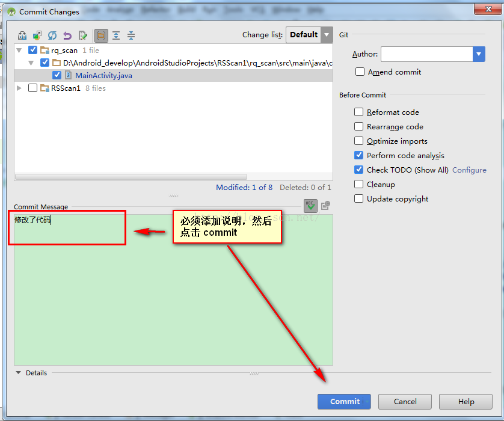Click the MainActivity.java file icon
The width and height of the screenshot is (504, 421).
68,75
